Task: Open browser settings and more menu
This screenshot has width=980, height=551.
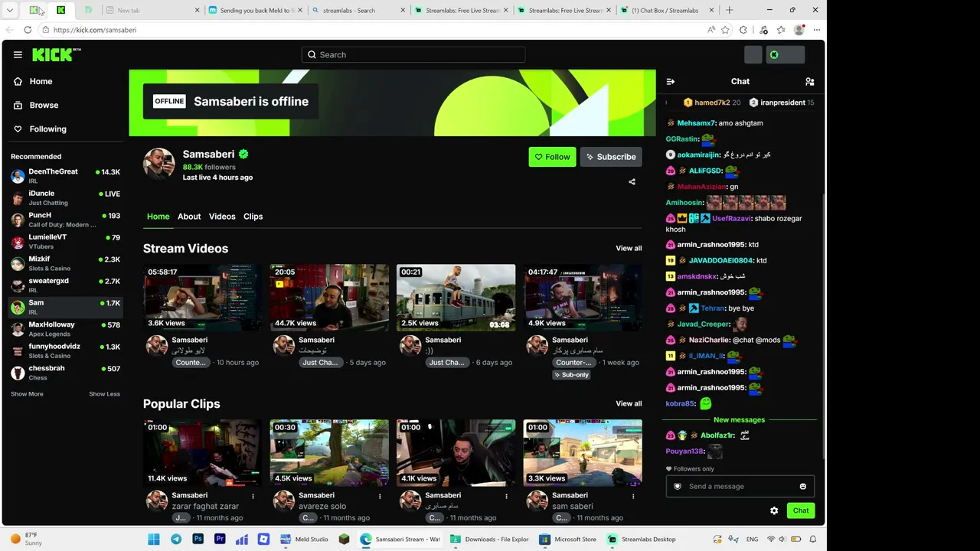Action: pyautogui.click(x=817, y=30)
